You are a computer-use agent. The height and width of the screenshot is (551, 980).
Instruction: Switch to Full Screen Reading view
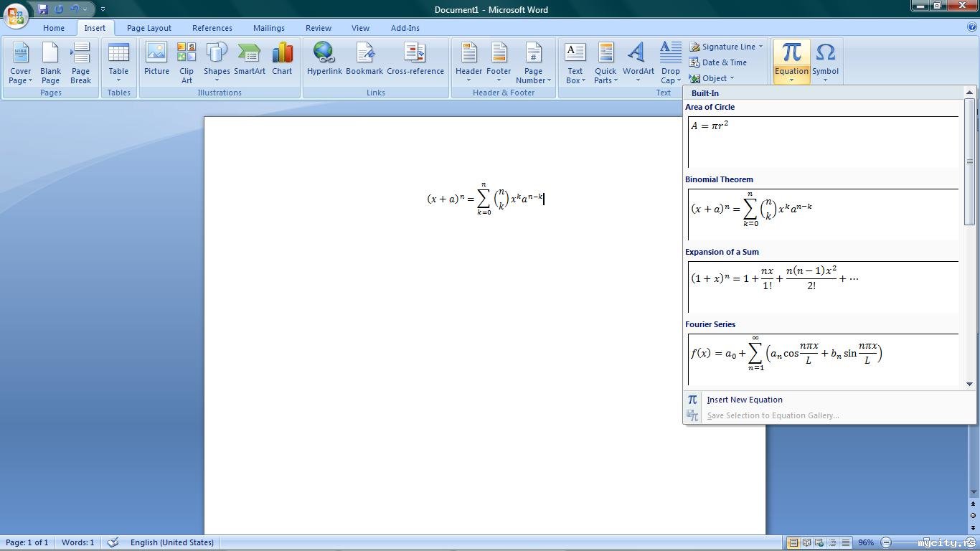tap(807, 542)
